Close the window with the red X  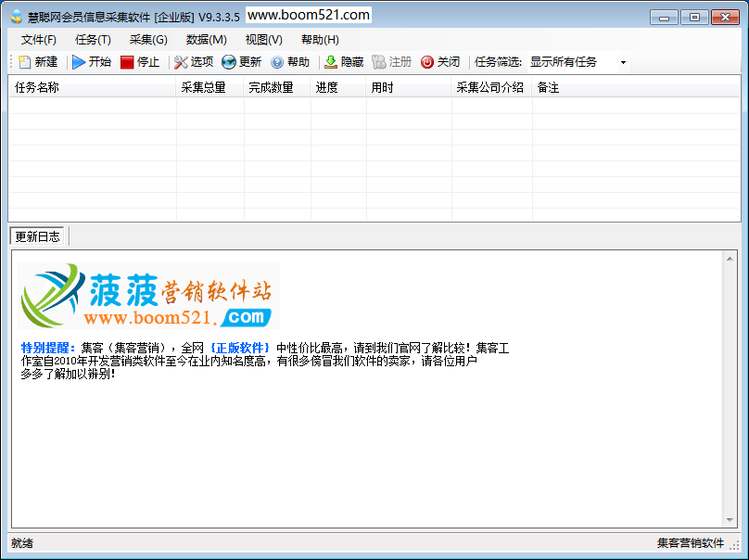pyautogui.click(x=725, y=18)
